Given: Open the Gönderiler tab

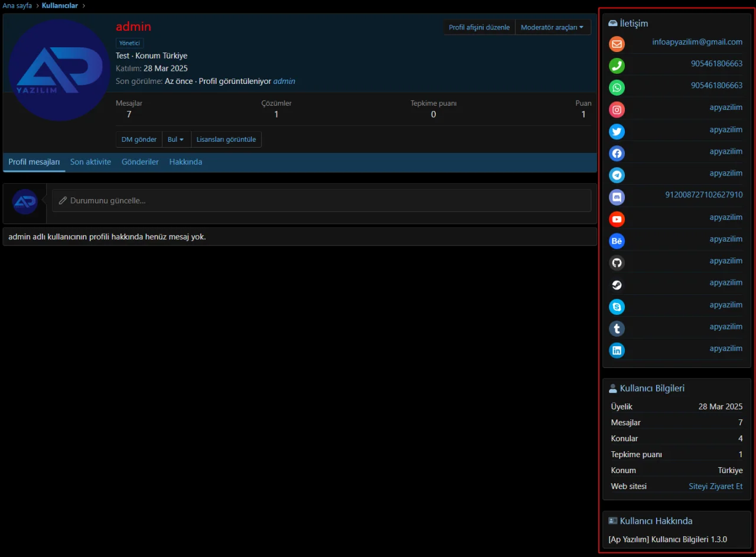Looking at the screenshot, I should (x=140, y=162).
